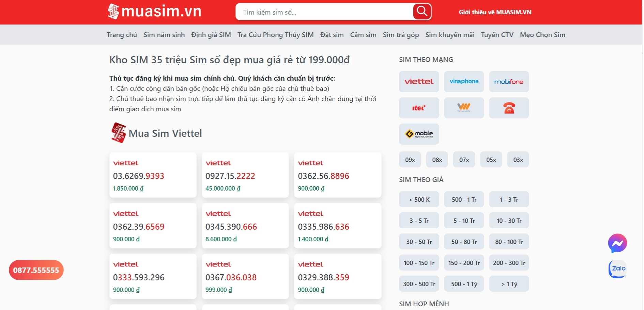Click the red search magnifier button

point(422,12)
